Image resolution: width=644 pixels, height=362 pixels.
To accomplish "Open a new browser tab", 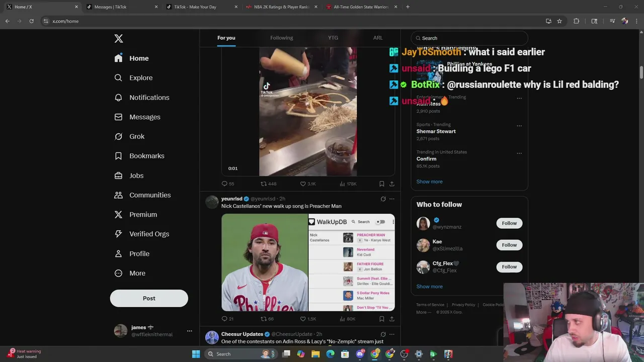I will [x=408, y=7].
